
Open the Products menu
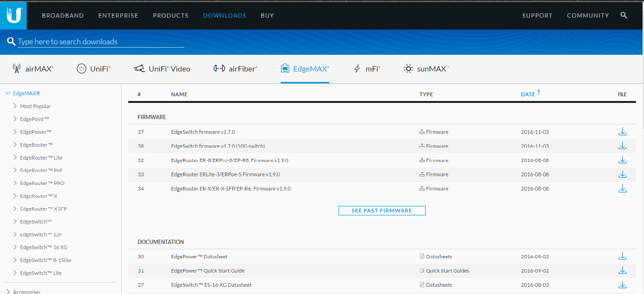tap(171, 15)
